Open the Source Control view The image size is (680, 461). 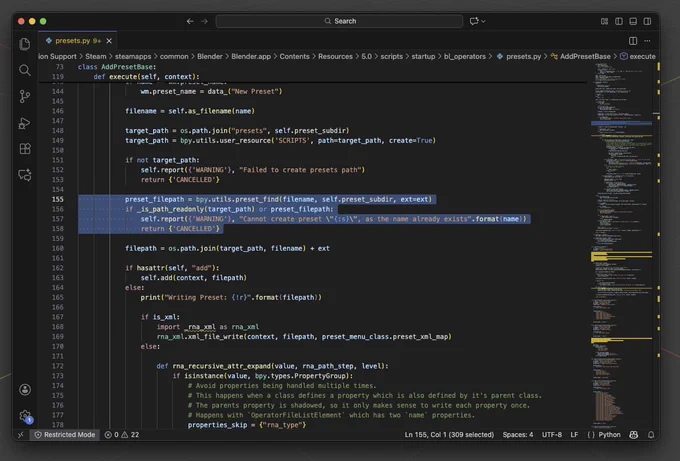pyautogui.click(x=25, y=96)
